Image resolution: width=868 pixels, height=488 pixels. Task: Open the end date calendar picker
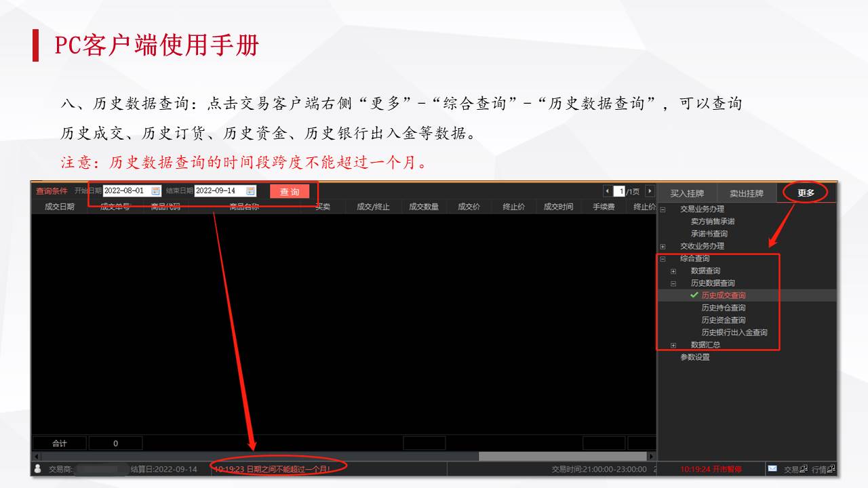[251, 191]
